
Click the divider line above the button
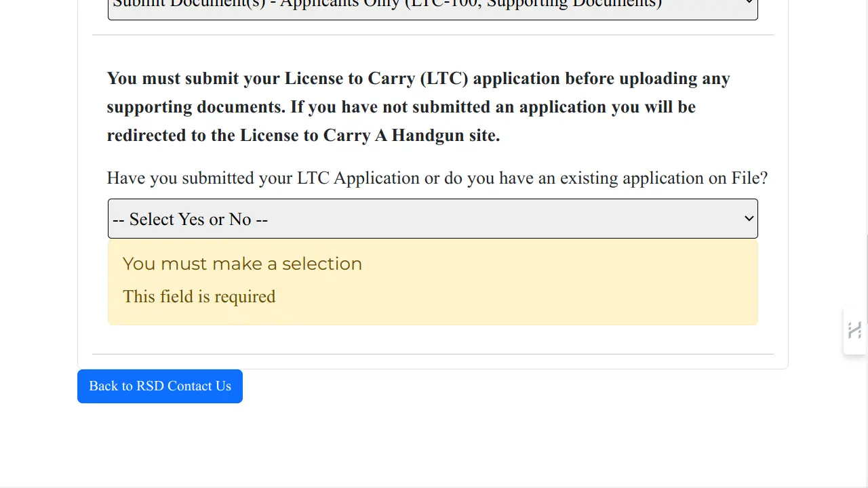(433, 353)
